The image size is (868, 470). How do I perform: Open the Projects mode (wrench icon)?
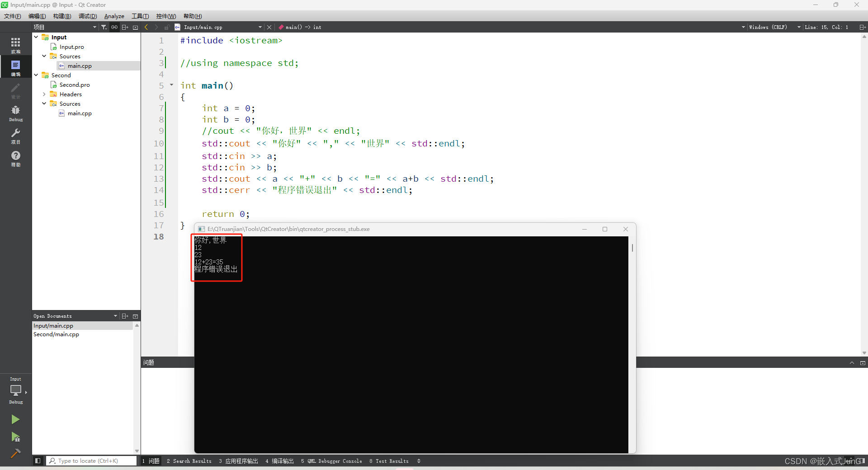(16, 135)
